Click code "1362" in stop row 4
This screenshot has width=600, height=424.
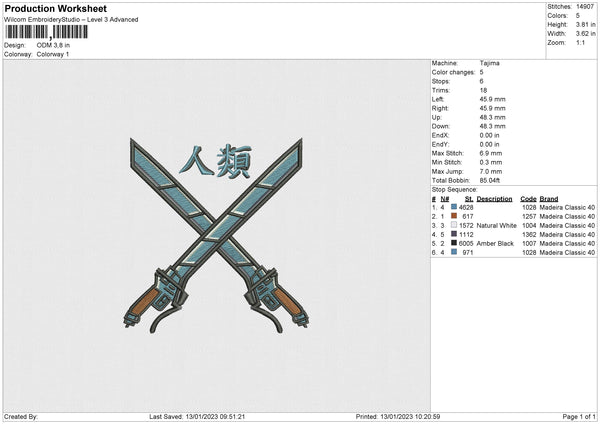[x=529, y=235]
